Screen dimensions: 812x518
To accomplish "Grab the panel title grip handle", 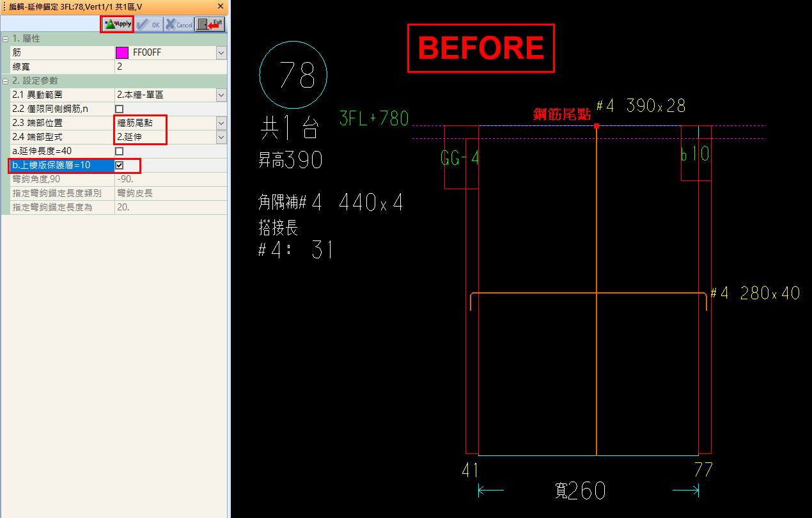I will coord(4,6).
